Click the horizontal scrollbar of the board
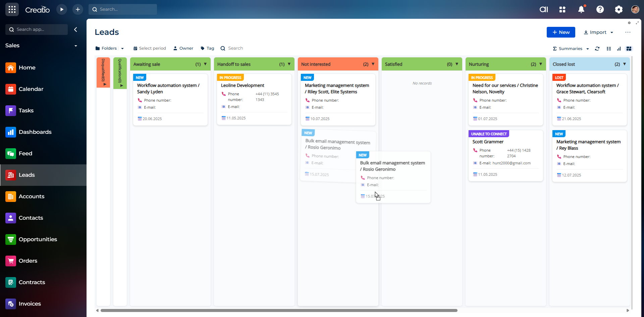The height and width of the screenshot is (317, 644). pos(279,311)
